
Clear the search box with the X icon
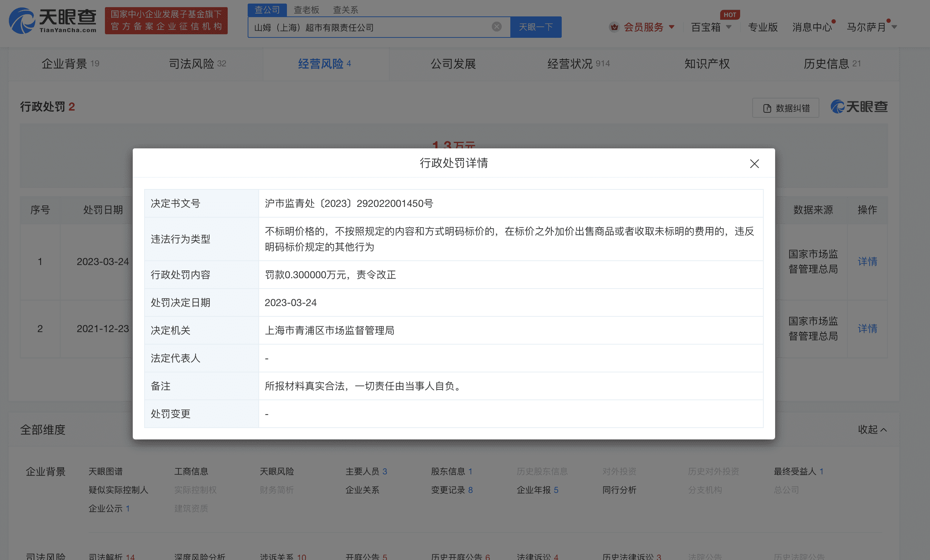coord(496,27)
